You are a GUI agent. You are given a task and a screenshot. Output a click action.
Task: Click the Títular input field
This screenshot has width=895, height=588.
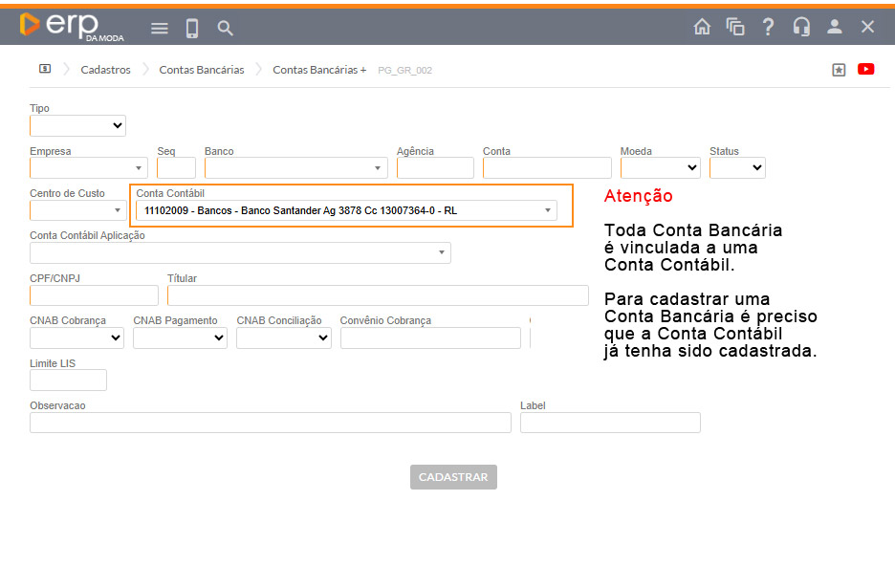[x=378, y=295]
